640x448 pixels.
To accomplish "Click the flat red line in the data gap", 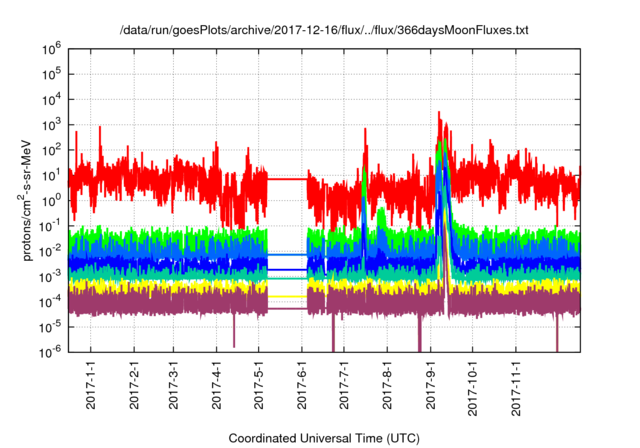I will point(286,179).
